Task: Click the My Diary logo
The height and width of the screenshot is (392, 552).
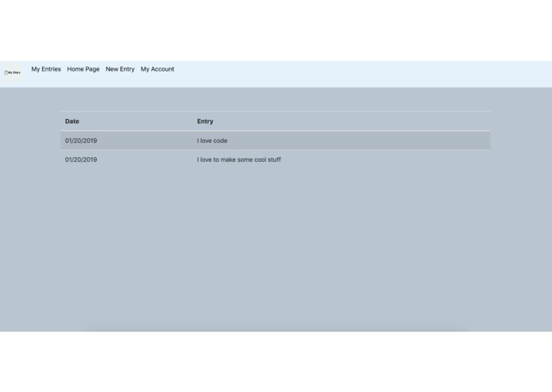Action: coord(13,72)
